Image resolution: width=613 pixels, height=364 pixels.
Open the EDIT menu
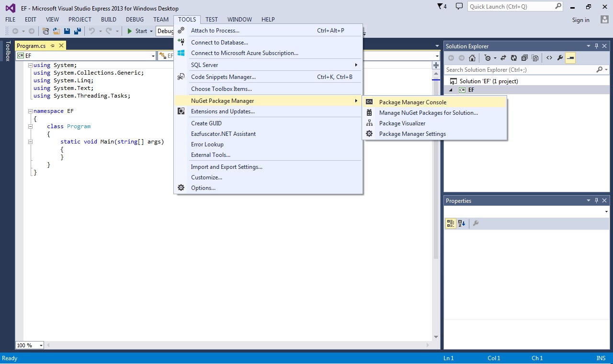coord(31,20)
